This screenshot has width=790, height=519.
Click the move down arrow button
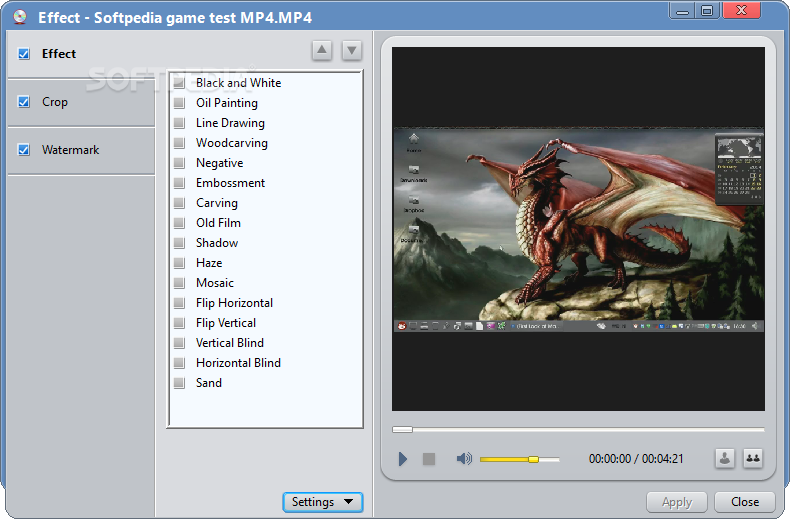[x=352, y=50]
